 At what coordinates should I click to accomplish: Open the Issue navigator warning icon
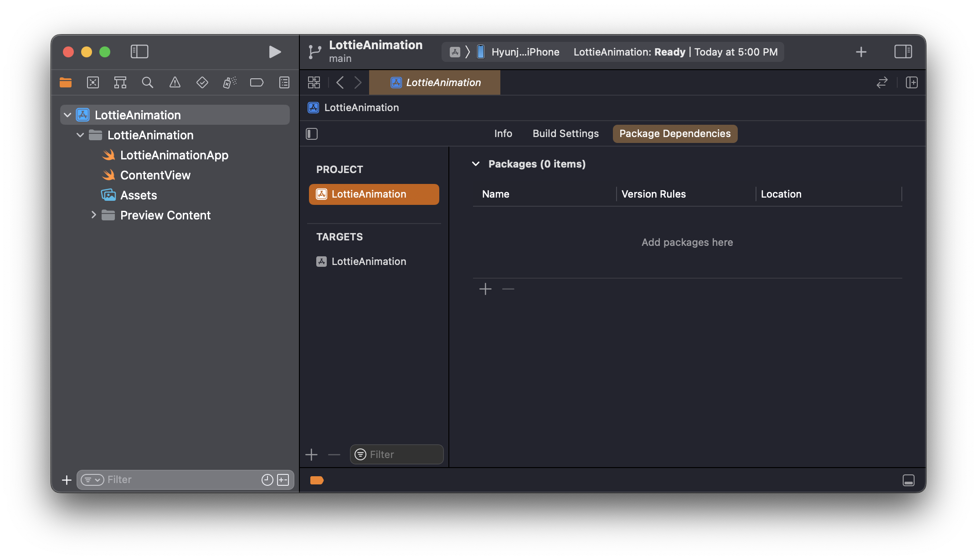click(x=175, y=82)
